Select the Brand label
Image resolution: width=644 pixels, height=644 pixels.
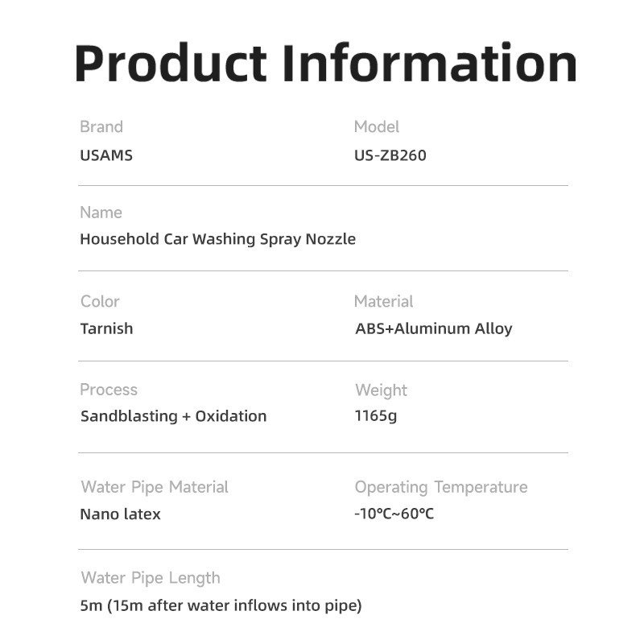point(101,126)
